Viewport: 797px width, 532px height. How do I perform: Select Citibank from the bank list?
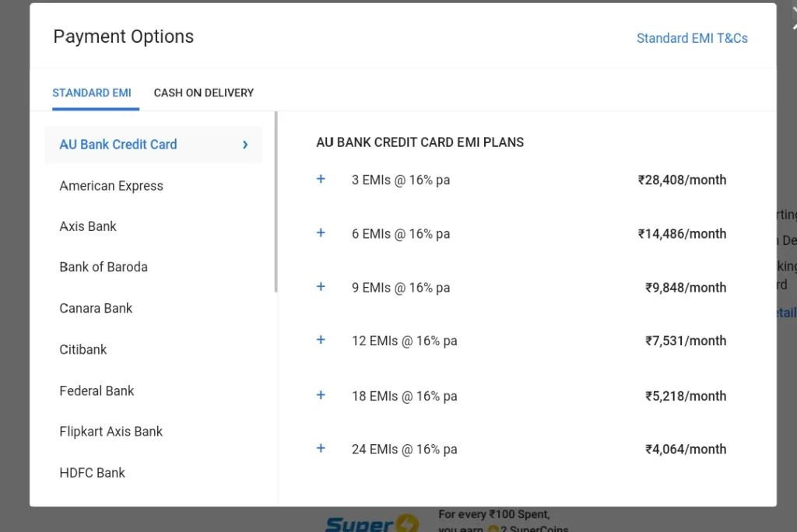click(x=83, y=349)
